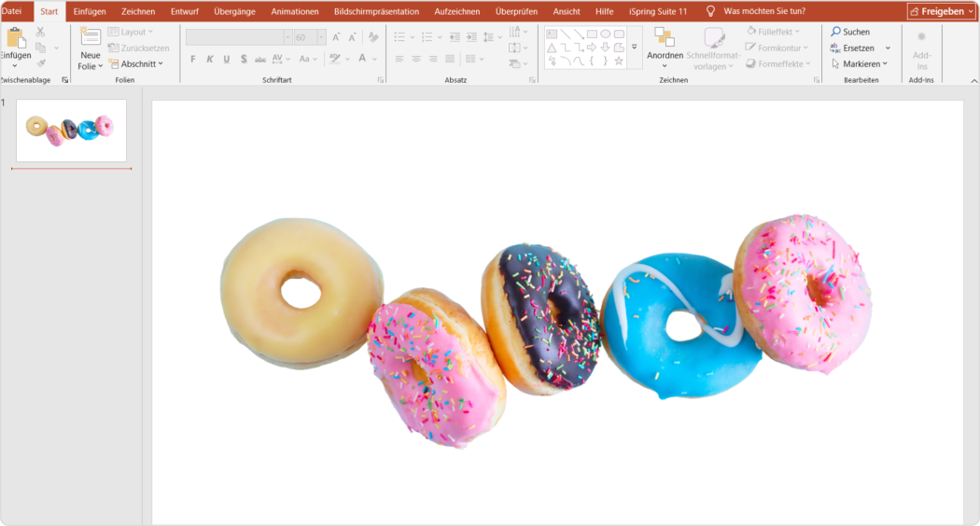This screenshot has width=980, height=526.
Task: Switch to the Übergänge tab
Action: click(x=234, y=11)
